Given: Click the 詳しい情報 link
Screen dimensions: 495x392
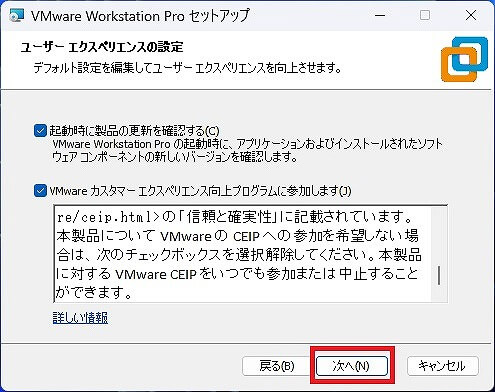Looking at the screenshot, I should 80,318.
